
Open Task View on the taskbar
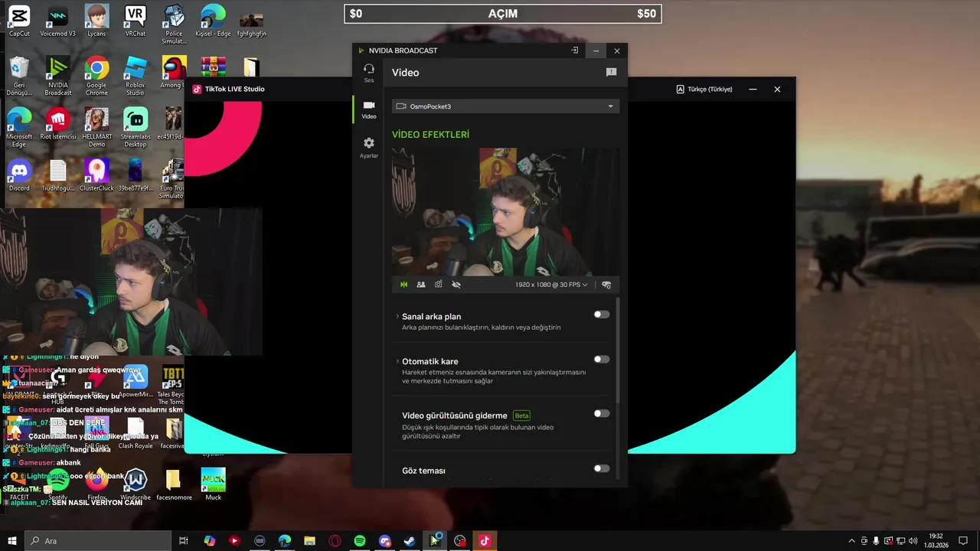click(x=184, y=541)
